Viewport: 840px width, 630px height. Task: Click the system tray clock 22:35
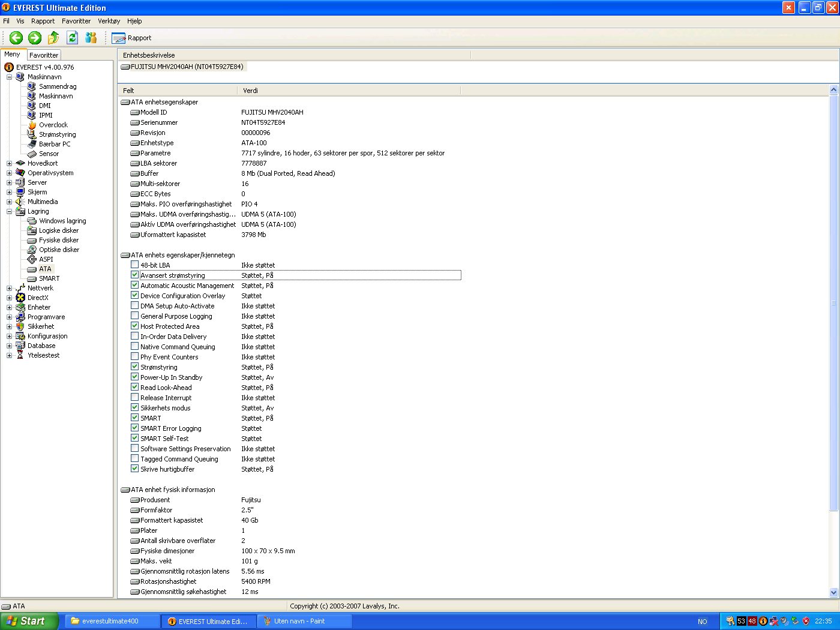point(823,622)
